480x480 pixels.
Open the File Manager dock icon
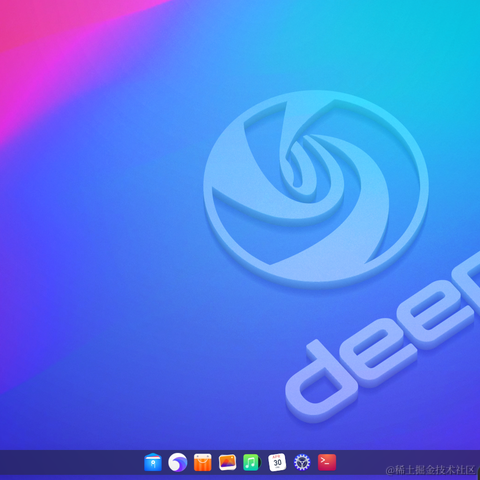[153, 462]
